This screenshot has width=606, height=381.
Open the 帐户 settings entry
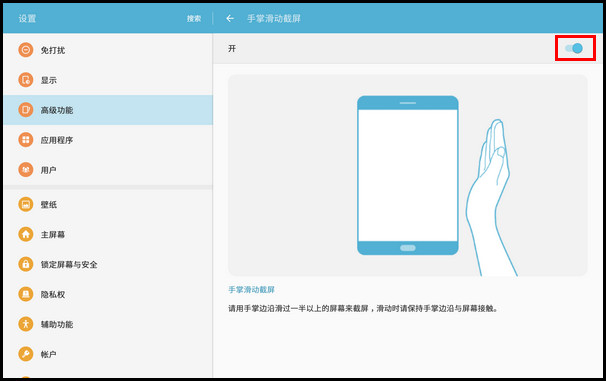(x=108, y=354)
